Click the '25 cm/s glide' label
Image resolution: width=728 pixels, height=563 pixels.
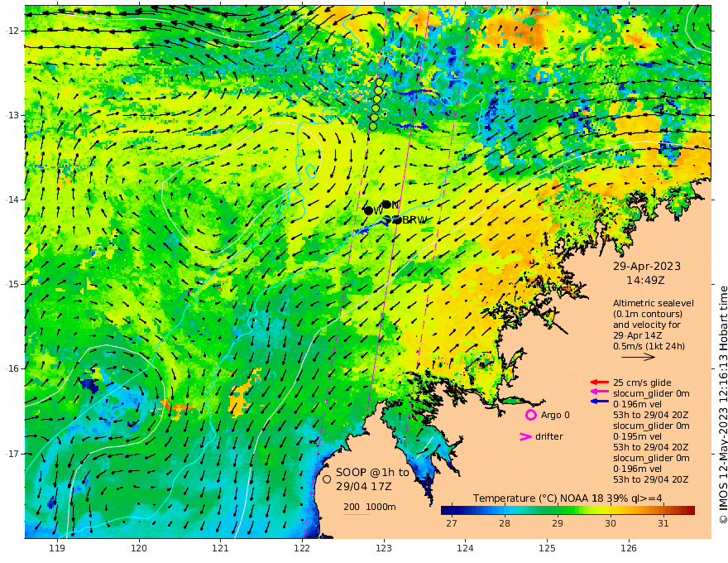pos(642,383)
